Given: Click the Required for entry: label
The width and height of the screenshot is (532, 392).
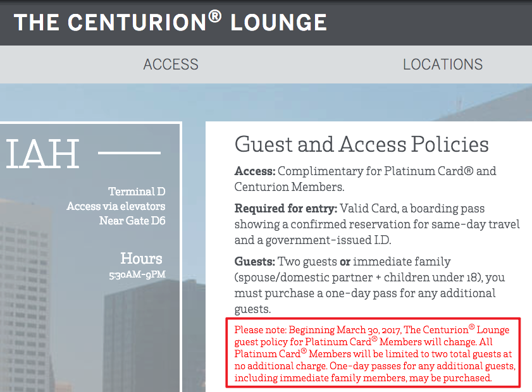Looking at the screenshot, I should 286,208.
